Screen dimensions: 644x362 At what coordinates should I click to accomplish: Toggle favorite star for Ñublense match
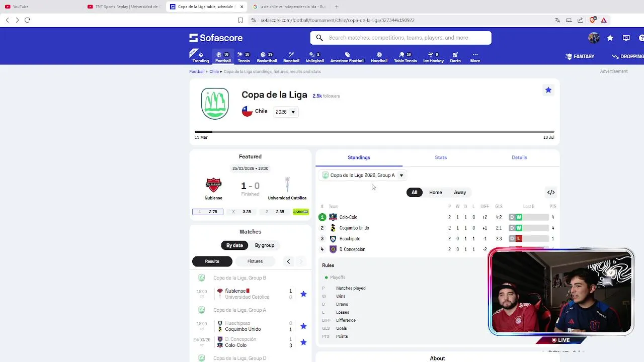tap(303, 294)
